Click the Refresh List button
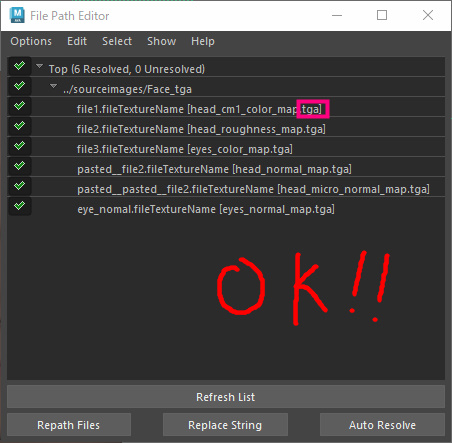The image size is (452, 443). tap(226, 397)
